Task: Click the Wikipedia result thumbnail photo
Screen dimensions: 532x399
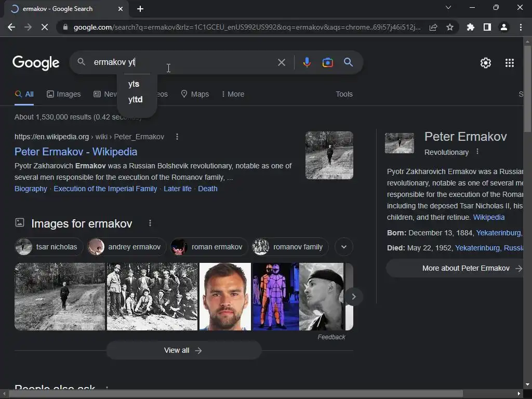Action: pos(329,155)
